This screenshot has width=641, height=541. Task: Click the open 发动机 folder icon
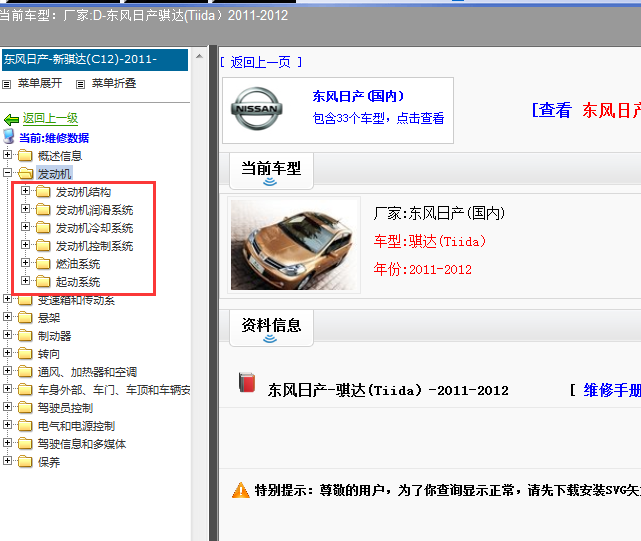coord(25,173)
